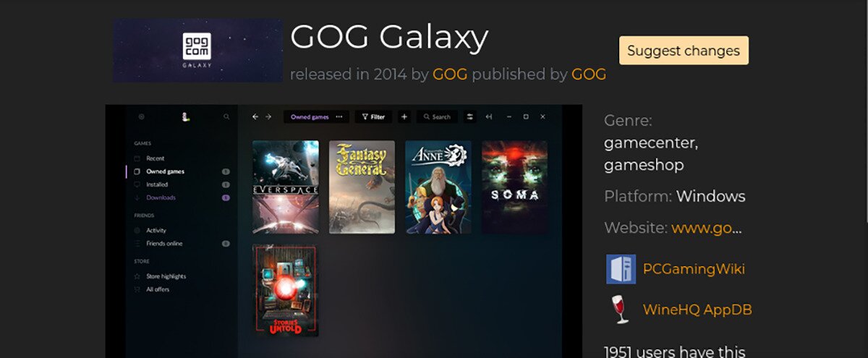Click the user avatar icon
Viewport: 868px width, 358px height.
(x=184, y=116)
